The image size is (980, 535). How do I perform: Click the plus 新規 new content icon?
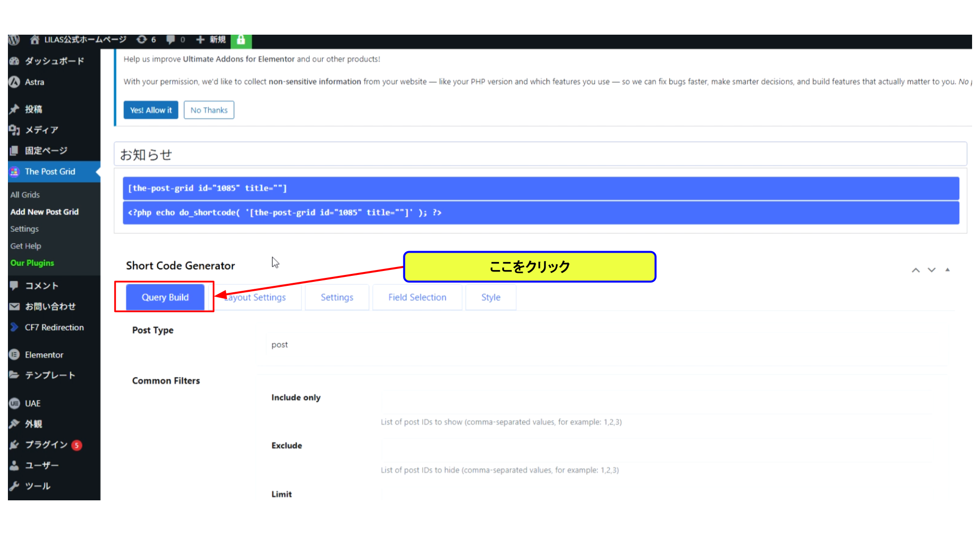(200, 40)
